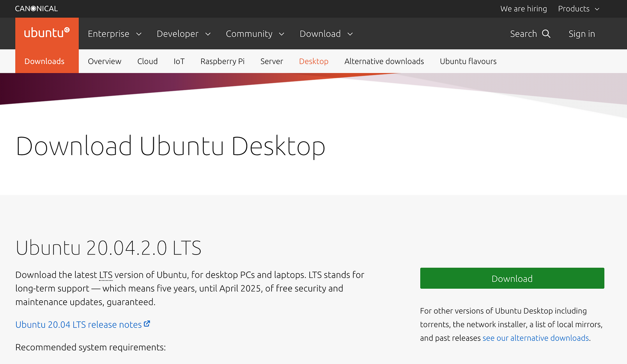Click the orange Downloads section label

click(x=44, y=61)
